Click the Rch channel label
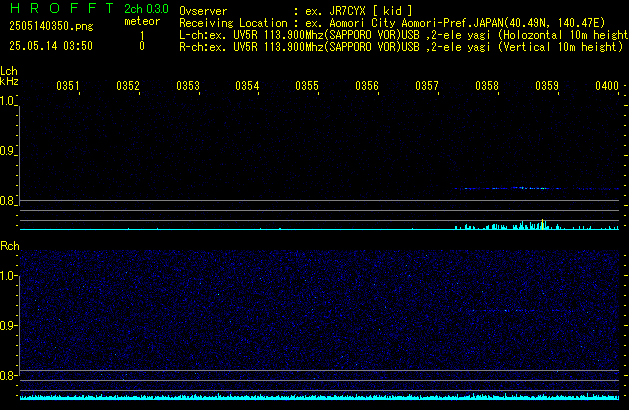629x410 pixels. pos(10,246)
